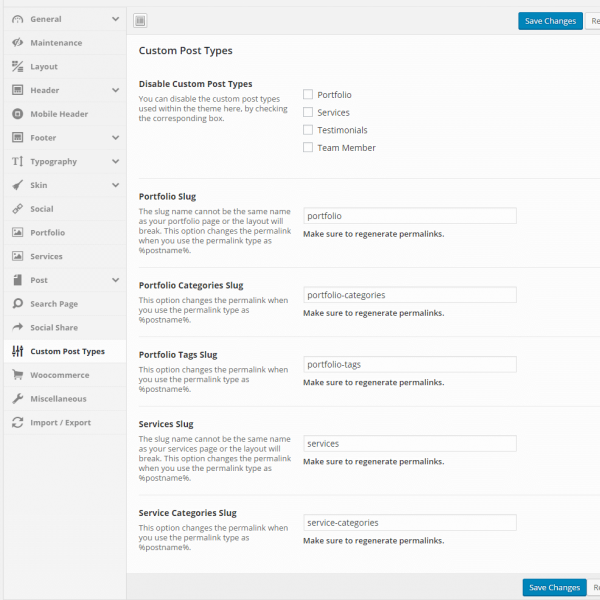Expand the Typography menu arrow

(x=116, y=161)
